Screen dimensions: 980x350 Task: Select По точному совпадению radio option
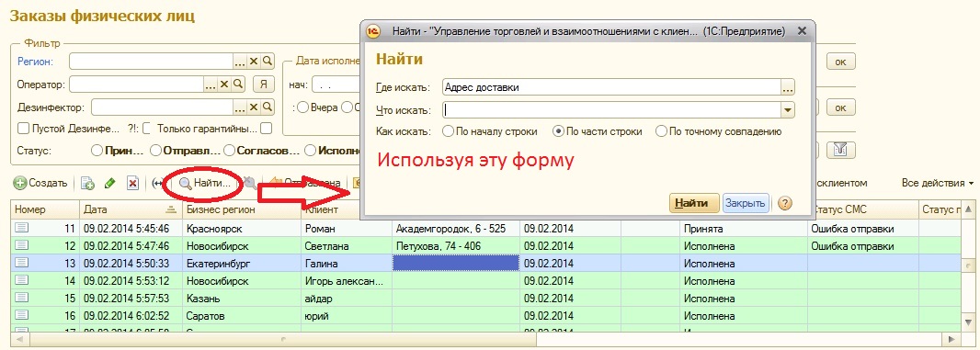pyautogui.click(x=661, y=132)
